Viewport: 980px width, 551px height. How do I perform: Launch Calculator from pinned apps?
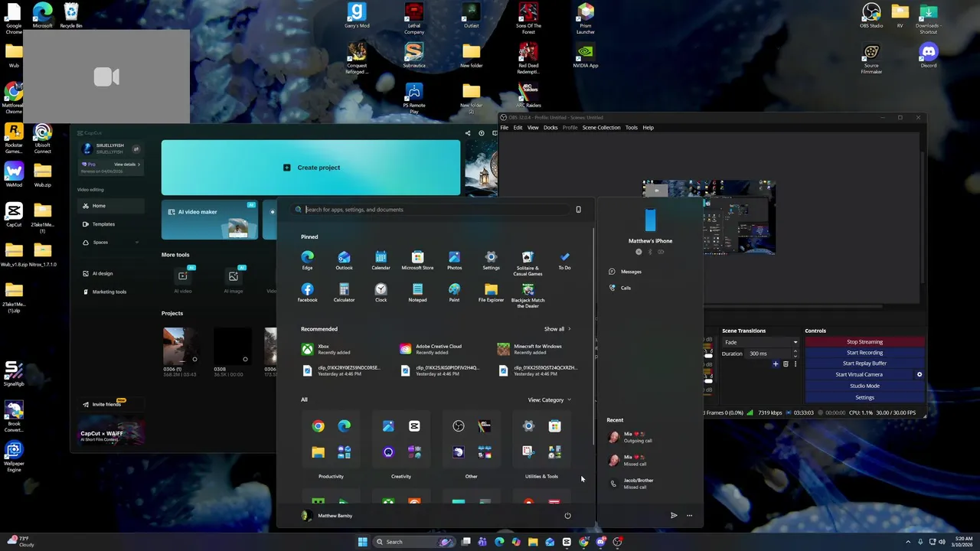344,292
